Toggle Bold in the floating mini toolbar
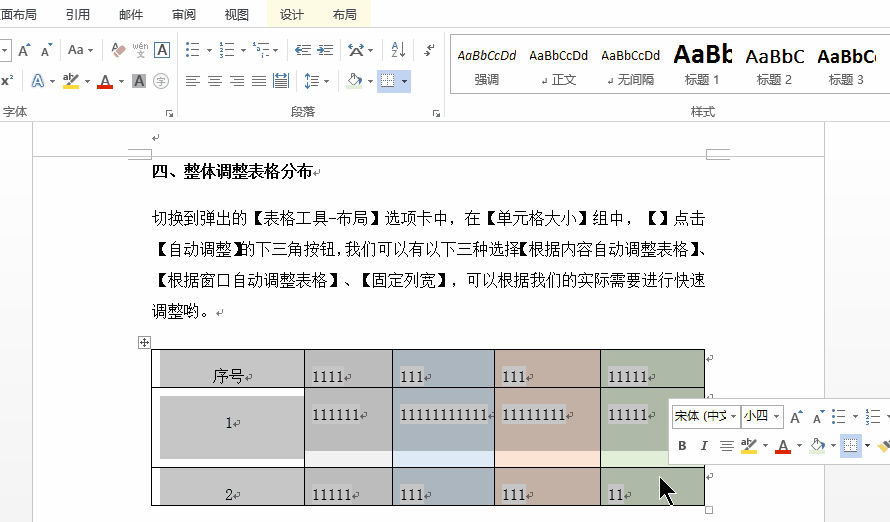Screen dimensions: 890x522 683,446
